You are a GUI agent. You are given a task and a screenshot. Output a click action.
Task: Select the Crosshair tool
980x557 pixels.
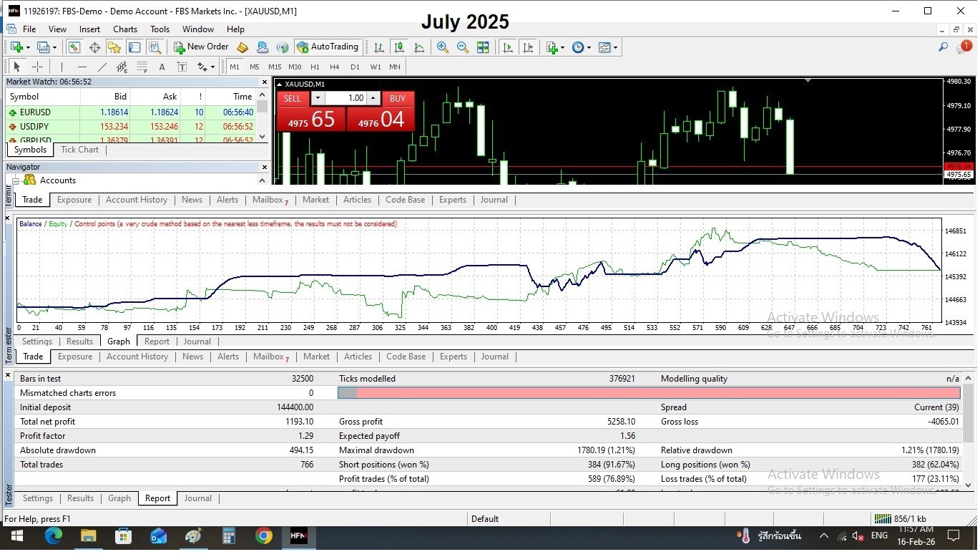pyautogui.click(x=38, y=67)
